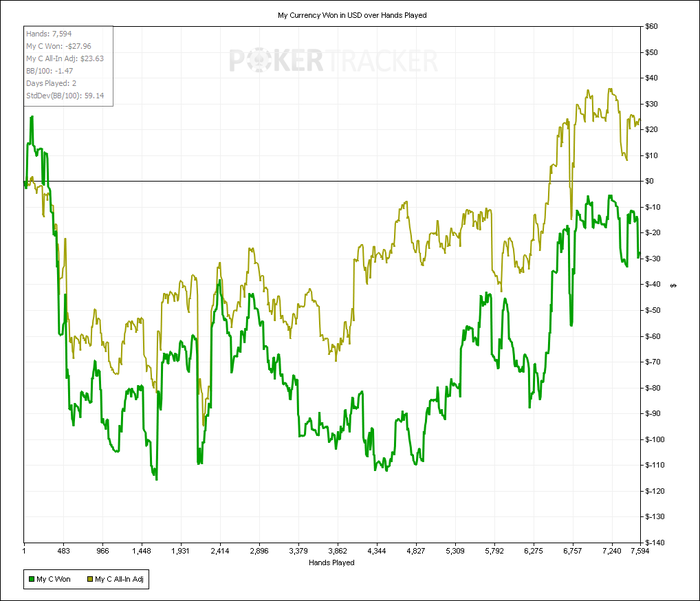Click the x-axis tick label 3,379

pos(298,551)
